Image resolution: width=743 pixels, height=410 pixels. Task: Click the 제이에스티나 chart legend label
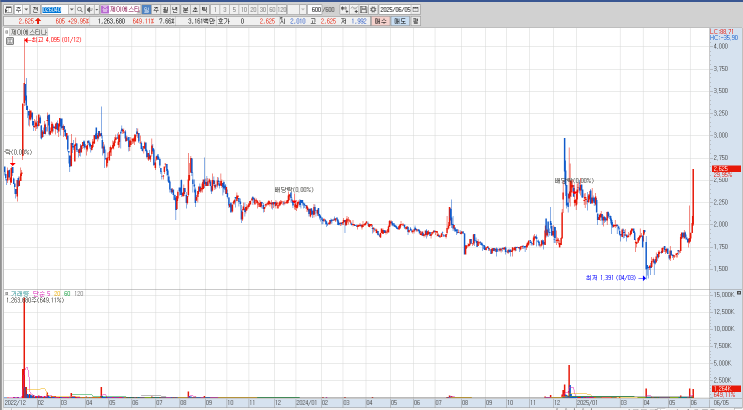click(29, 32)
